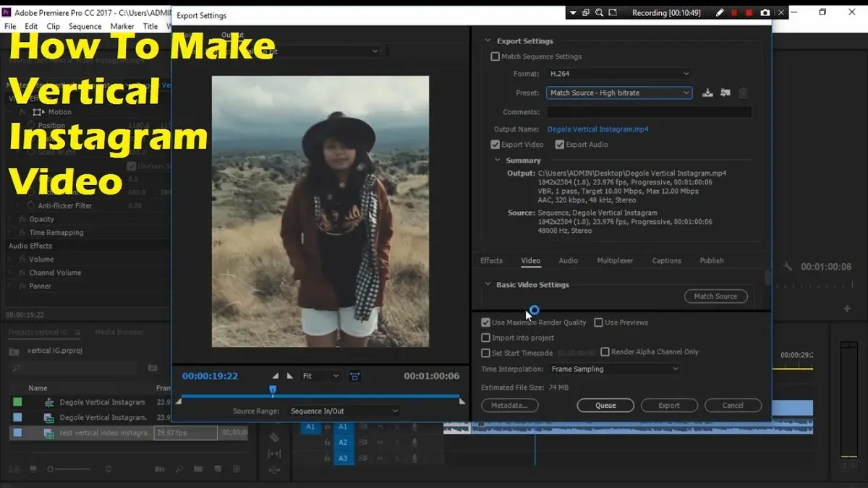
Task: Click the wrench settings icon in Program monitor
Action: 788,267
